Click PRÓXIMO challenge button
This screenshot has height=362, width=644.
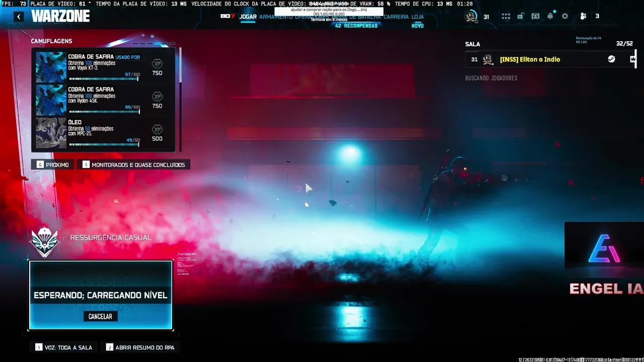pyautogui.click(x=53, y=164)
